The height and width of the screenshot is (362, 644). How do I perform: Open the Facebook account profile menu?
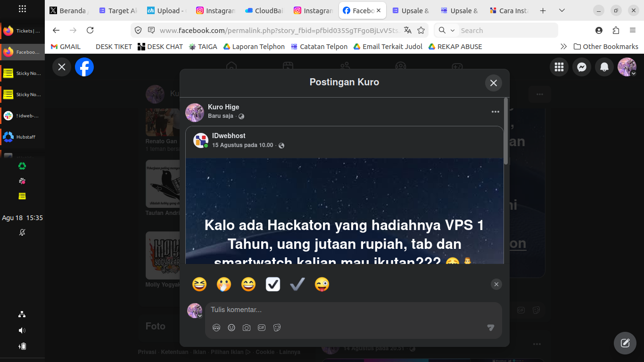coord(627,67)
